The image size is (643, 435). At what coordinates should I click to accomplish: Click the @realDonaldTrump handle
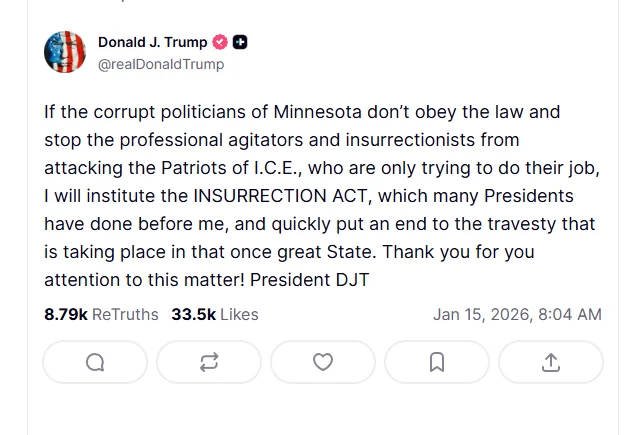(x=161, y=64)
